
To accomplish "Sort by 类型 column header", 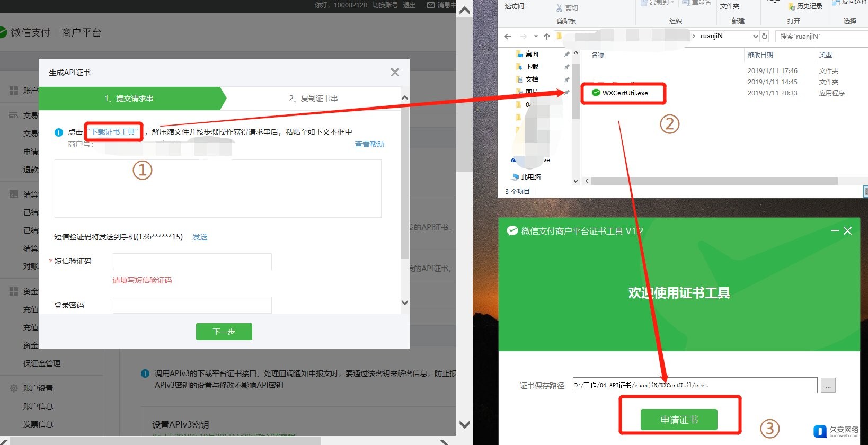I will 825,55.
